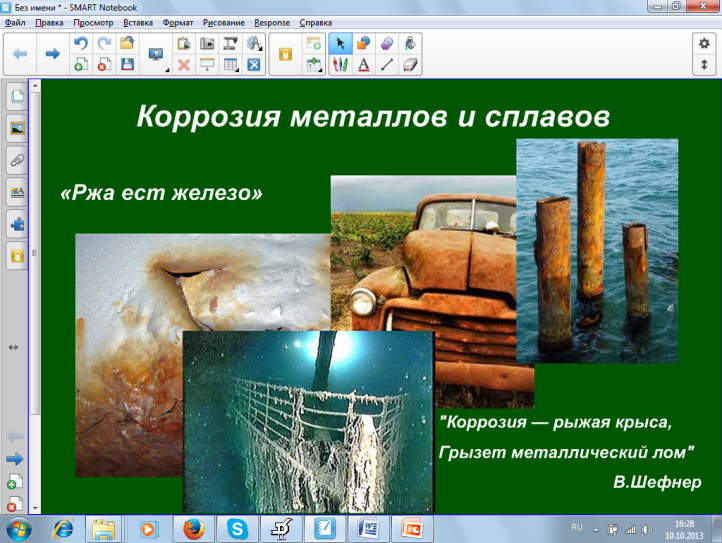Screen dimensions: 722x543
Task: Open the Add-ons puzzle piece tab
Action: (17, 224)
